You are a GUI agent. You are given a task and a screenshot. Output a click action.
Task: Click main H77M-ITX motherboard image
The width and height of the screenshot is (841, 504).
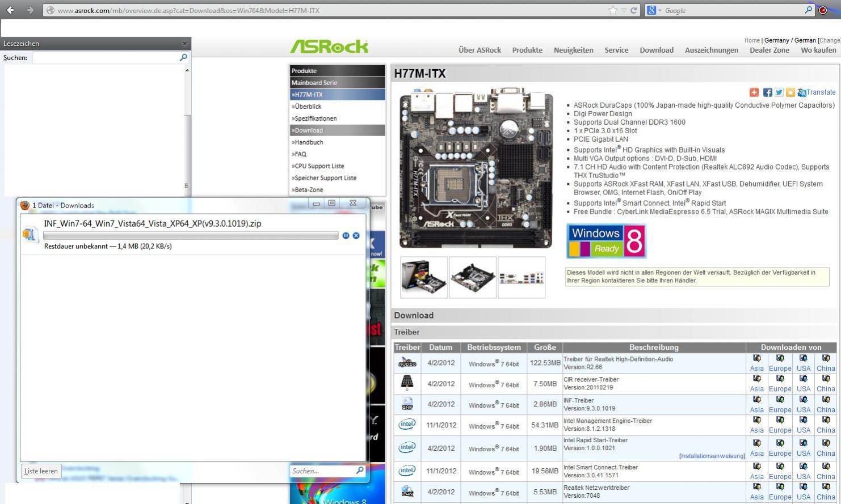476,168
